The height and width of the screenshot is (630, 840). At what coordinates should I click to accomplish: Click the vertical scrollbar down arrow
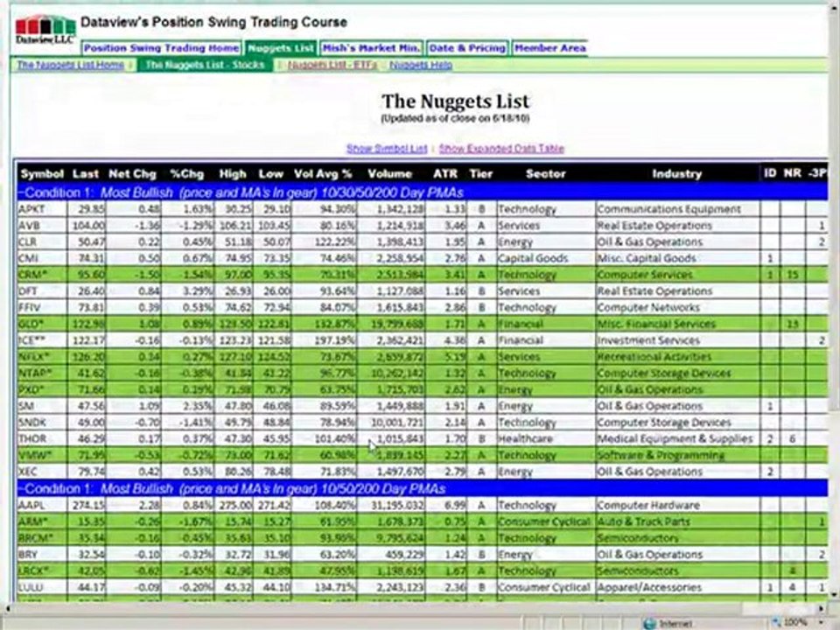[x=834, y=595]
